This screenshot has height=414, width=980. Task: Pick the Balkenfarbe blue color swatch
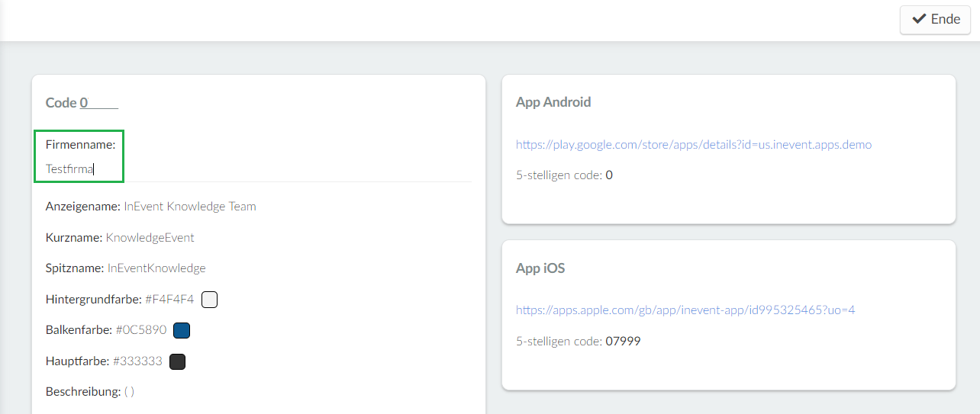[x=182, y=330]
